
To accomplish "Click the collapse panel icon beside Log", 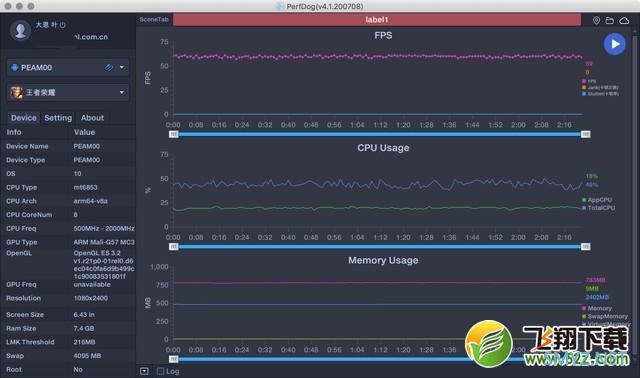I will coord(144,371).
